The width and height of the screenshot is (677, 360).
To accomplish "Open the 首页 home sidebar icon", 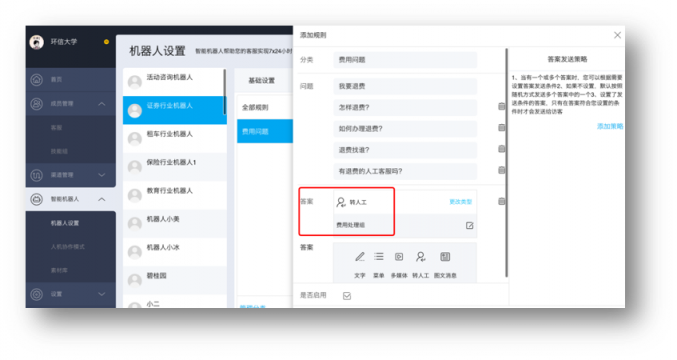I will 37,79.
